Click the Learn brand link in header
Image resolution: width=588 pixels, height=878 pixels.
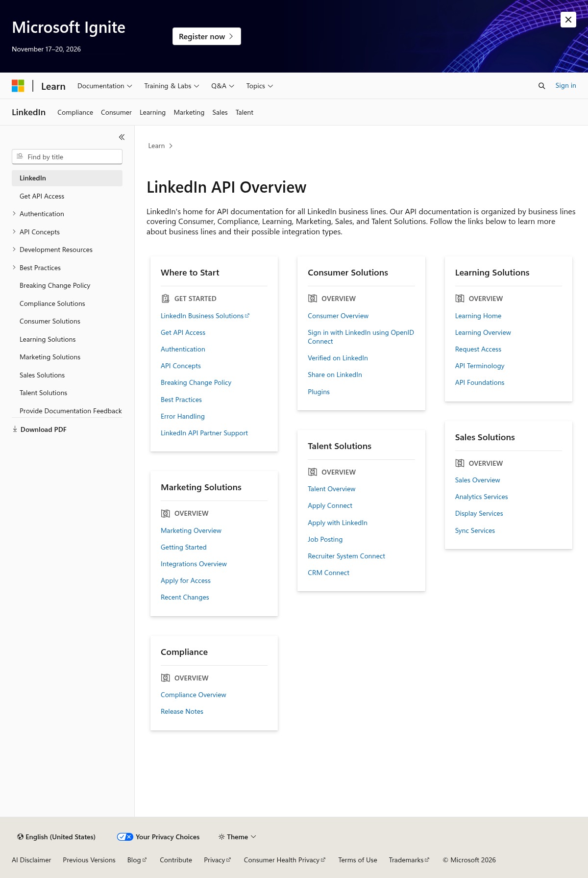coord(53,86)
